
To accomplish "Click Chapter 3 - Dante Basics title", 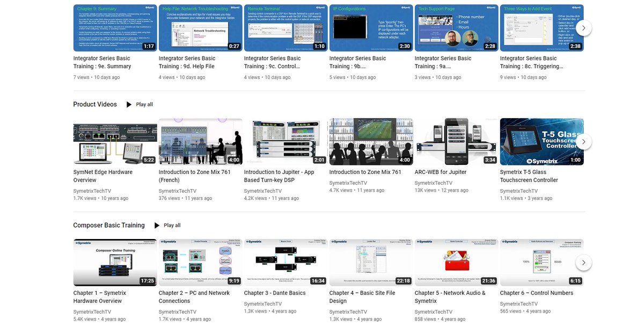I will pos(275,293).
